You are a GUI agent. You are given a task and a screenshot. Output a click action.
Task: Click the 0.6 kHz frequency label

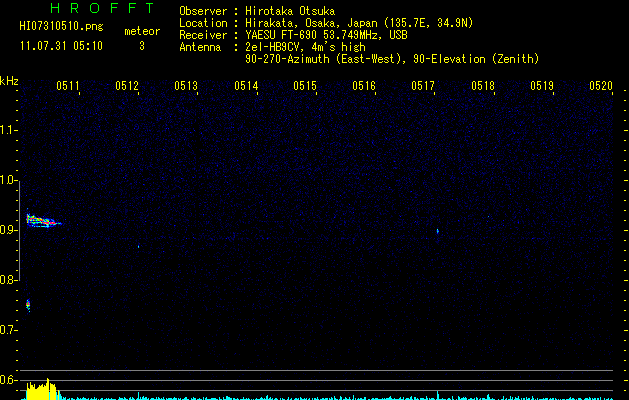[9, 380]
